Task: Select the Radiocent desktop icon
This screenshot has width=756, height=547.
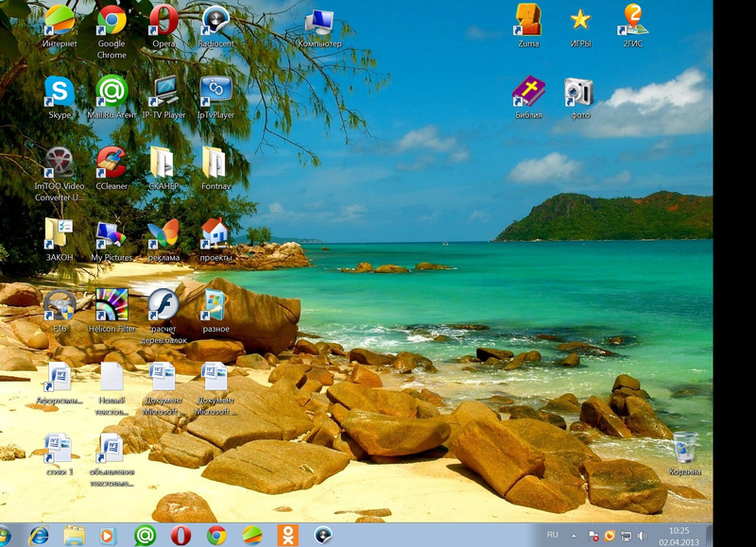Action: 215,22
